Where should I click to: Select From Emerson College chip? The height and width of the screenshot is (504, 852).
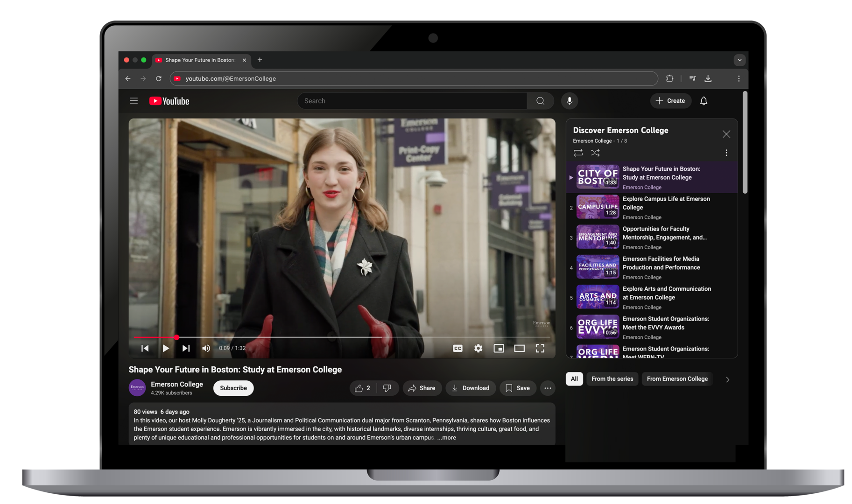pyautogui.click(x=677, y=379)
